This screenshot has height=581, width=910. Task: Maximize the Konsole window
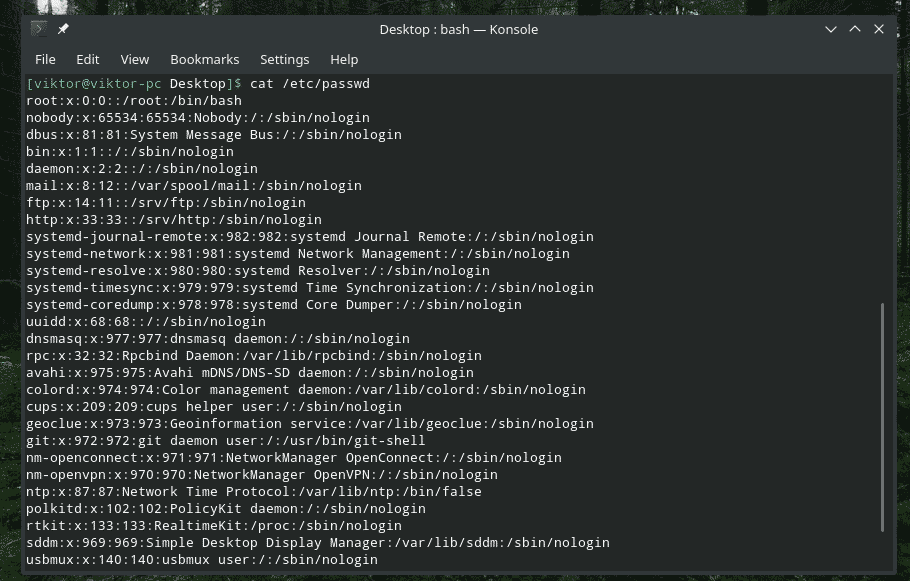(855, 29)
